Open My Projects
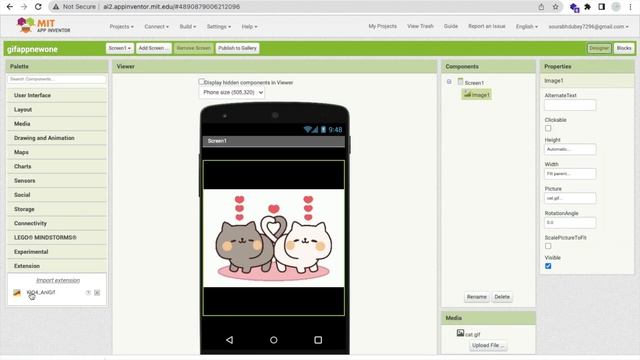 click(382, 26)
